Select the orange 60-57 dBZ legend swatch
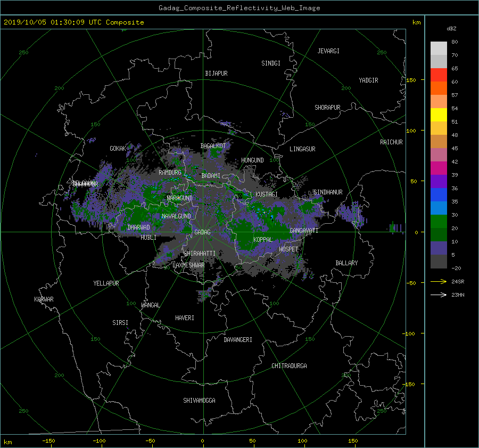Image resolution: width=479 pixels, height=448 pixels. pyautogui.click(x=439, y=88)
